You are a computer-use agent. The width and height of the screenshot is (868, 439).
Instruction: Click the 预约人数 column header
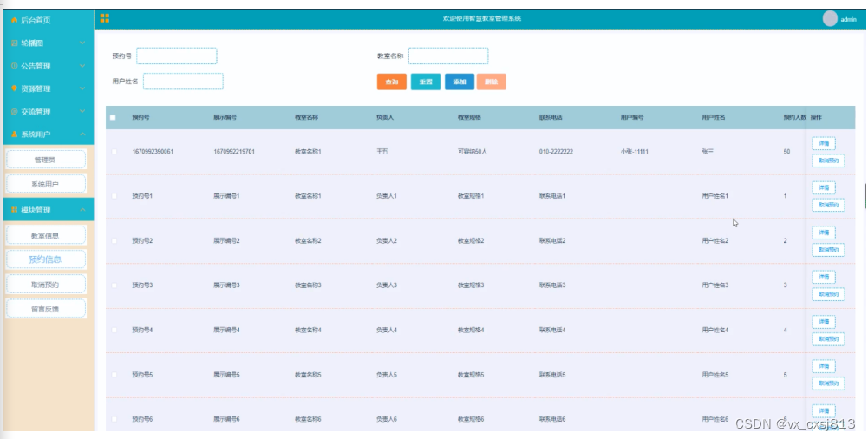(795, 117)
